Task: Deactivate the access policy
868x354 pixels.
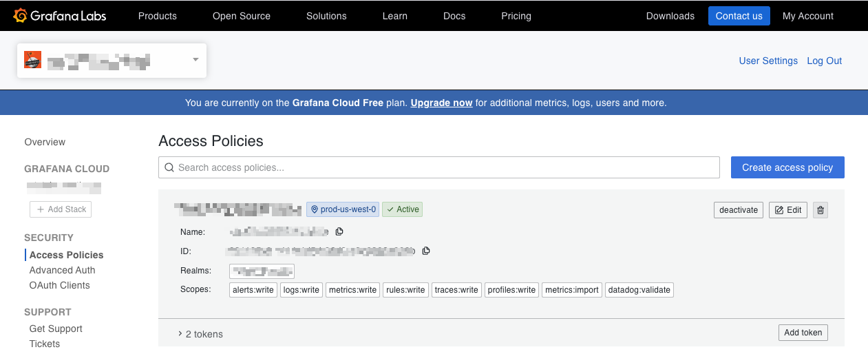Action: point(739,210)
